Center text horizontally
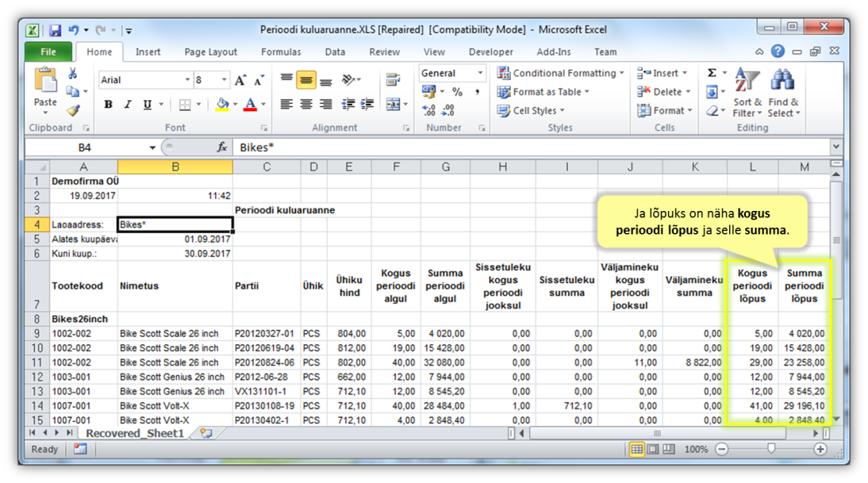The image size is (868, 483). point(306,104)
